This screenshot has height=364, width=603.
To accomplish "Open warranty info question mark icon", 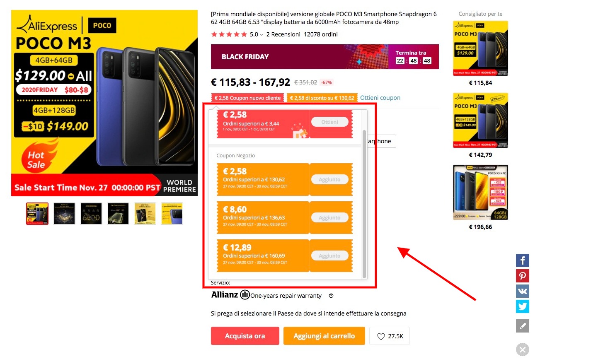I will pyautogui.click(x=331, y=296).
